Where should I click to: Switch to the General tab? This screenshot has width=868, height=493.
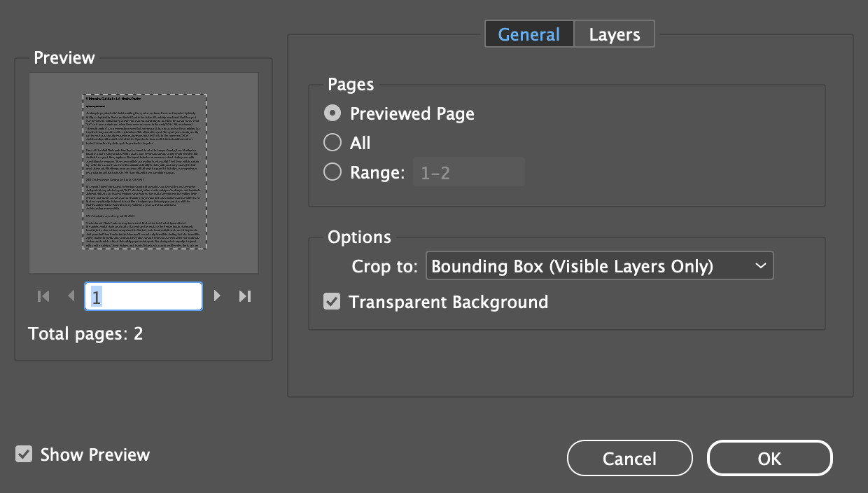click(x=529, y=33)
